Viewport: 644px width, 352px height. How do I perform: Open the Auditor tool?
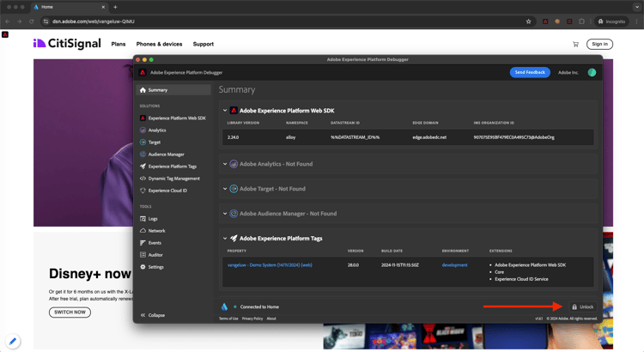click(155, 255)
